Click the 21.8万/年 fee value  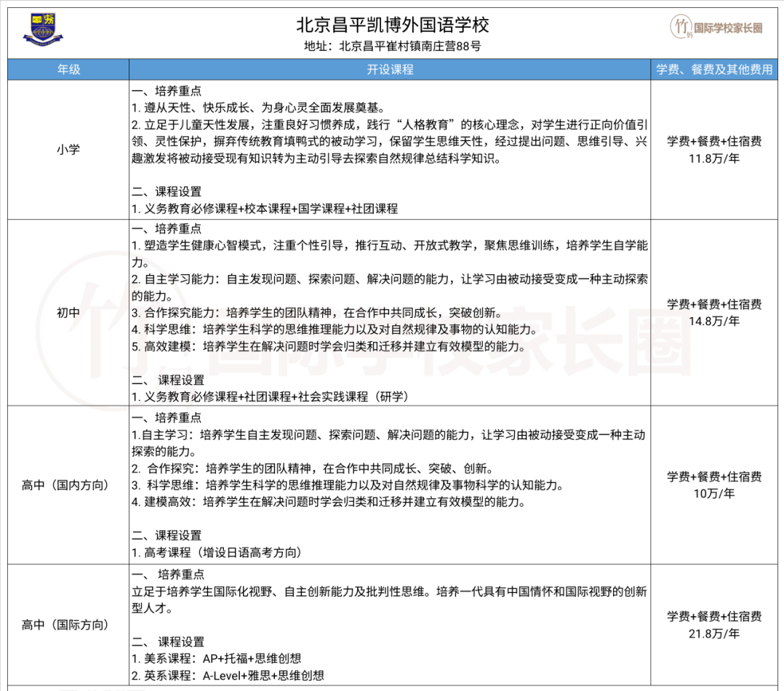[x=714, y=634]
